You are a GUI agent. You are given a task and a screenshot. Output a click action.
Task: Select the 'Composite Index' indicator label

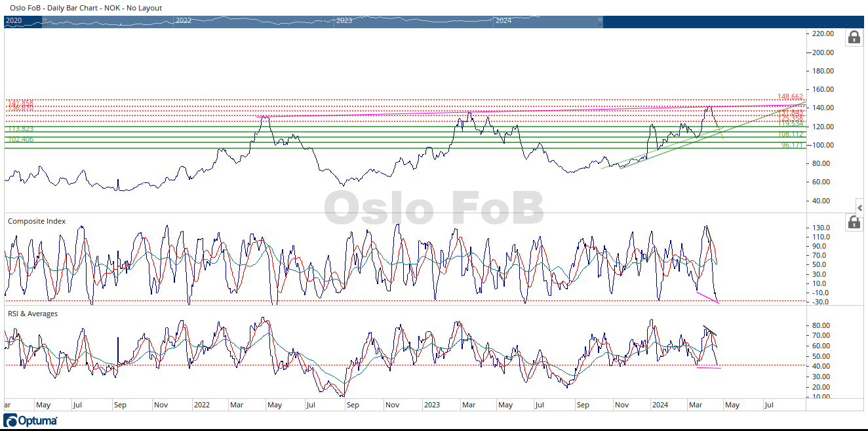37,221
